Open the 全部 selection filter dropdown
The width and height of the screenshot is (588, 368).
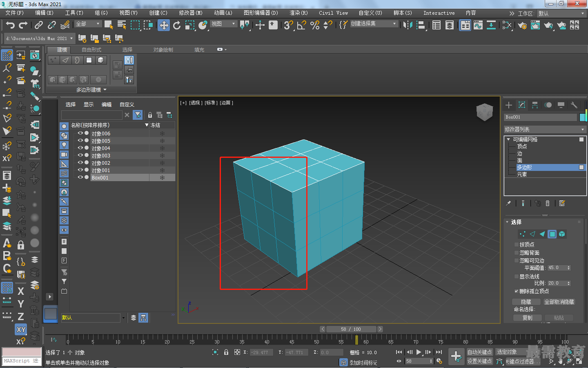(x=88, y=24)
